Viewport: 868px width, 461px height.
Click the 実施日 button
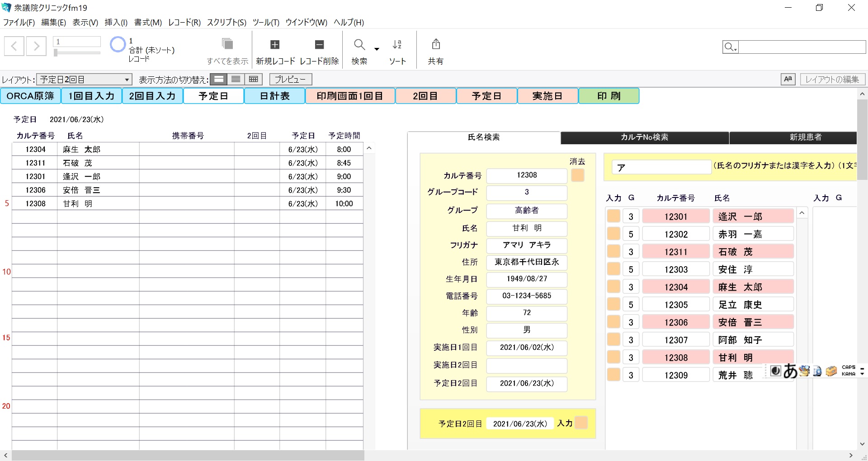click(x=547, y=96)
